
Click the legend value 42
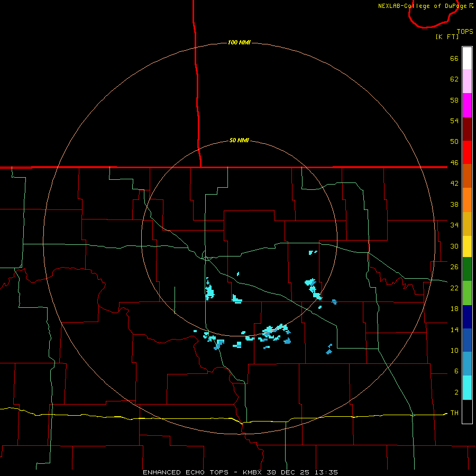tap(454, 183)
